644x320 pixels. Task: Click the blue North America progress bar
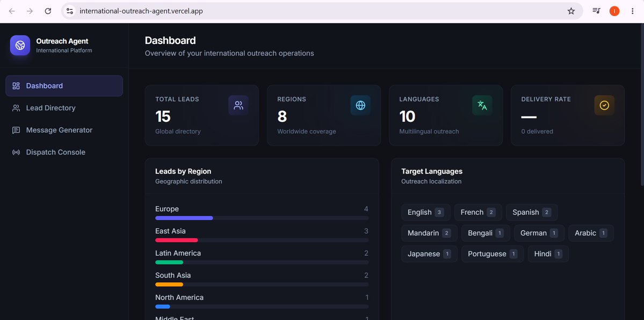click(x=163, y=307)
